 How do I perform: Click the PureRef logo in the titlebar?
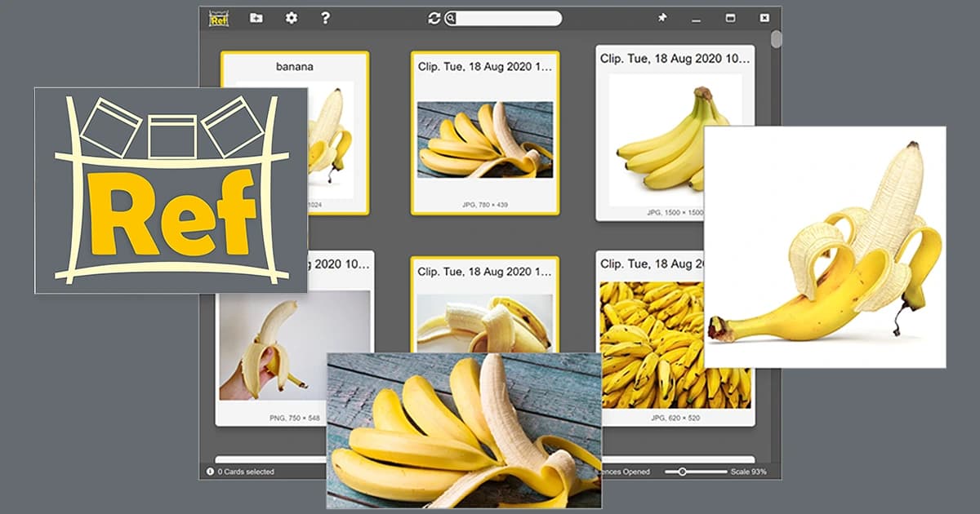218,17
